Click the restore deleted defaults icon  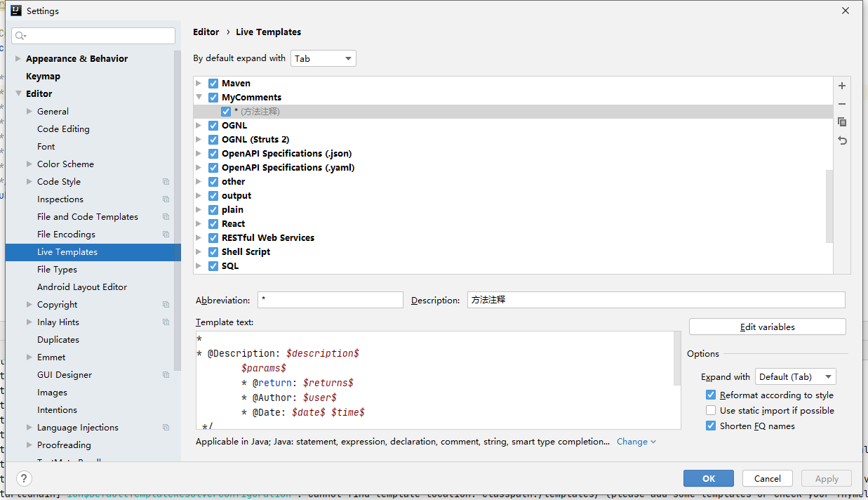(x=842, y=140)
